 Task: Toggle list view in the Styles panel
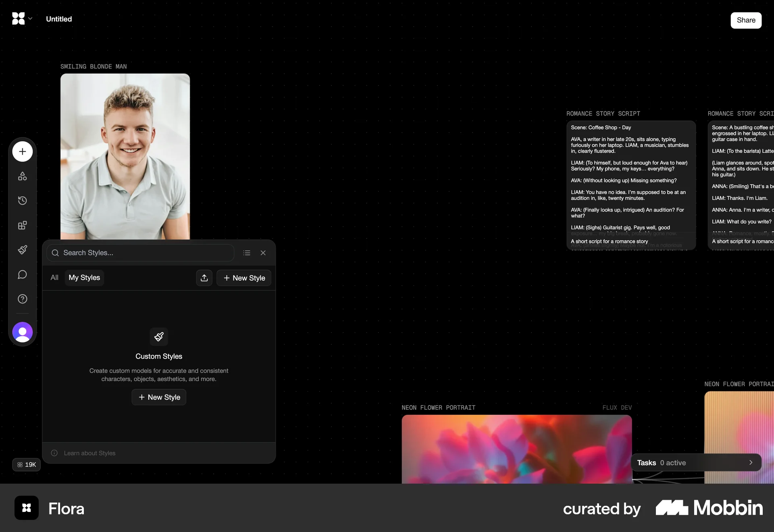point(247,253)
